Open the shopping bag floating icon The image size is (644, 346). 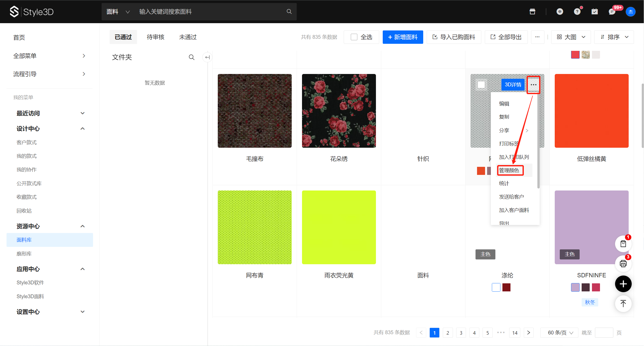[623, 244]
